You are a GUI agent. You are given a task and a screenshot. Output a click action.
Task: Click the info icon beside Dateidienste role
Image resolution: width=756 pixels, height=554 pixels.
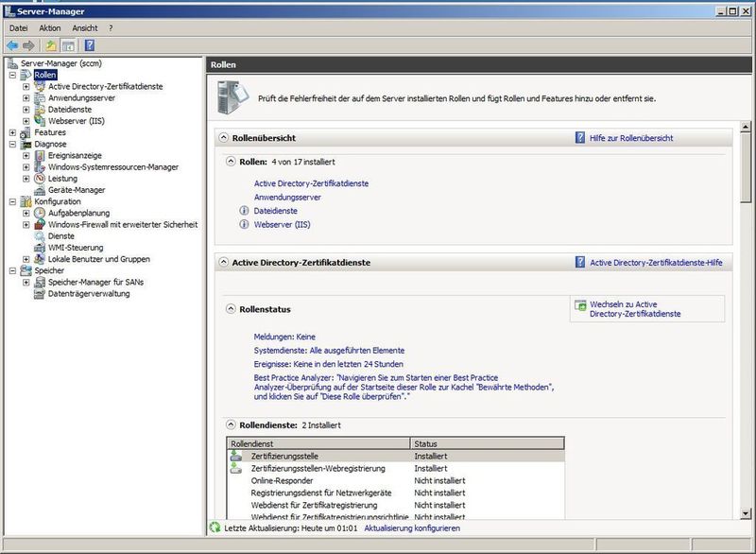[245, 211]
